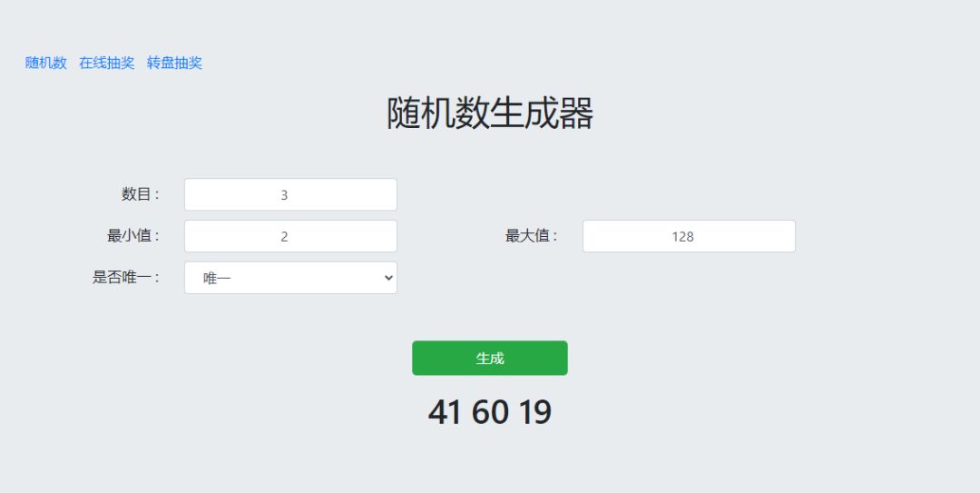The height and width of the screenshot is (493, 980).
Task: Click the generated number 41
Action: pyautogui.click(x=445, y=412)
